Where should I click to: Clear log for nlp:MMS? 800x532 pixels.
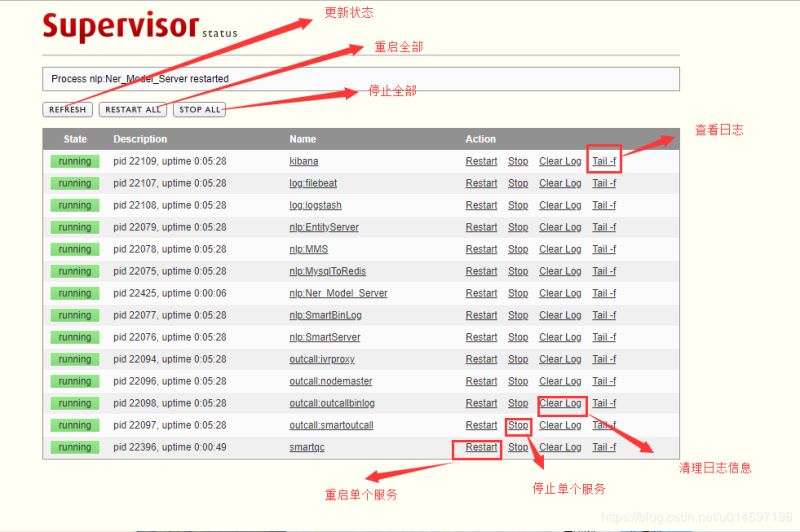point(560,249)
